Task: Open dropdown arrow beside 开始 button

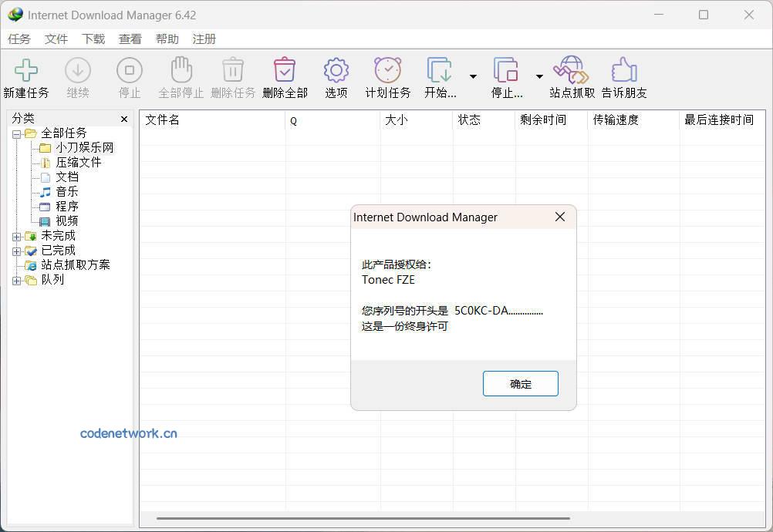Action: pos(473,76)
